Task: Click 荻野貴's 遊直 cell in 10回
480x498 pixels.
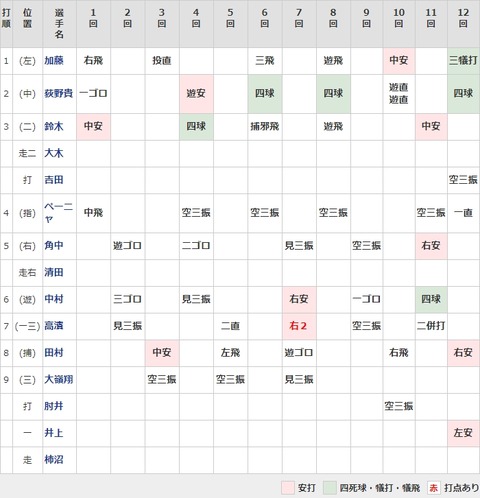Action: click(x=399, y=93)
